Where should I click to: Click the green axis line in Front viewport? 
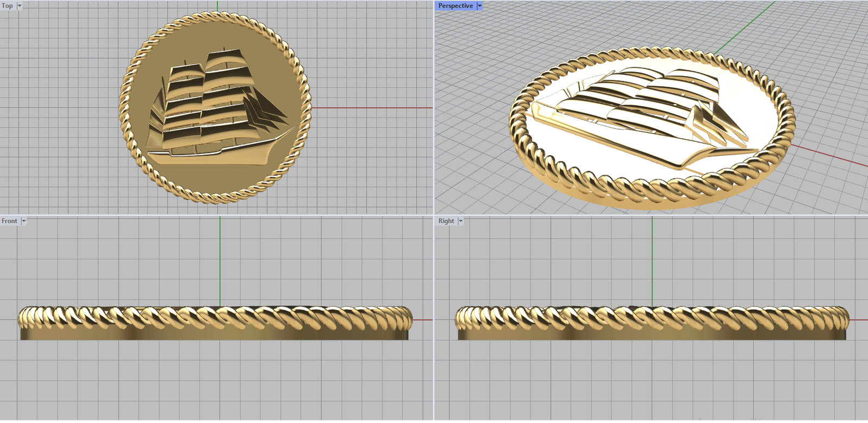click(220, 260)
